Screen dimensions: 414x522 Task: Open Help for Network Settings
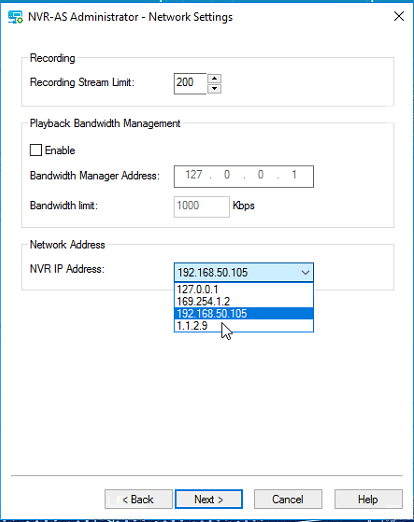(x=368, y=499)
